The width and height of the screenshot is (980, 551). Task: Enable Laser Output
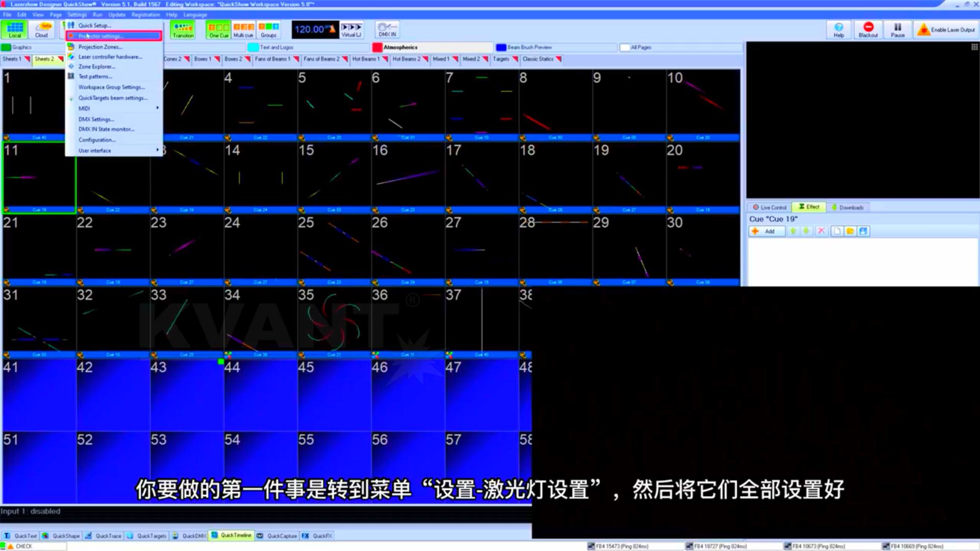pos(946,30)
